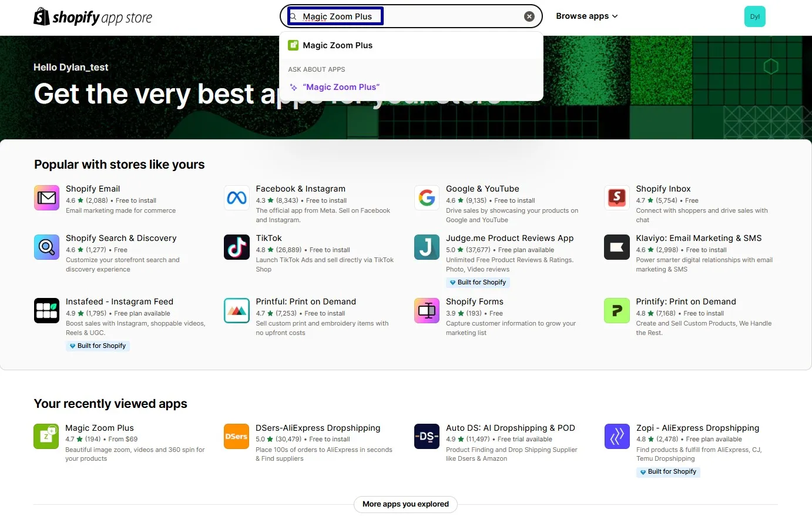This screenshot has width=812, height=516.
Task: Click Shopify Search & Discovery icon
Action: point(46,247)
